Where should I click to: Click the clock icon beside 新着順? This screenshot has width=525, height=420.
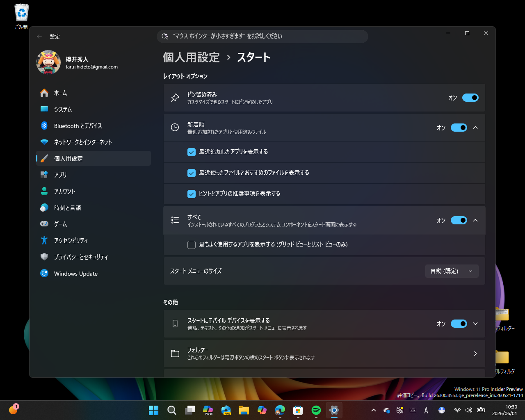[x=175, y=128]
